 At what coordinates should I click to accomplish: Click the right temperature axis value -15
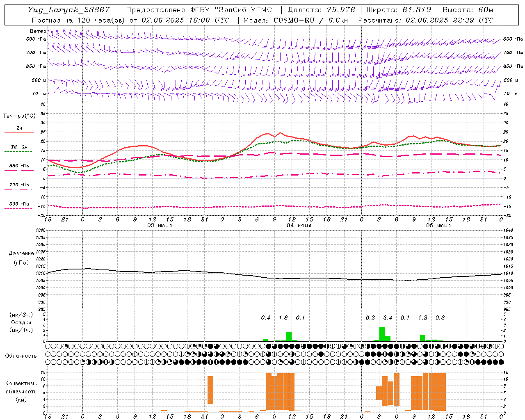point(507,206)
